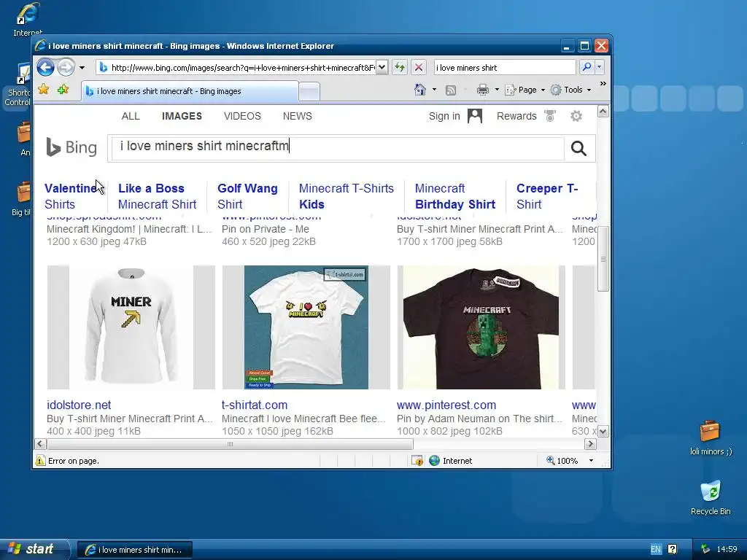This screenshot has width=747, height=560.
Task: Click the 100% zoom level button
Action: (562, 461)
